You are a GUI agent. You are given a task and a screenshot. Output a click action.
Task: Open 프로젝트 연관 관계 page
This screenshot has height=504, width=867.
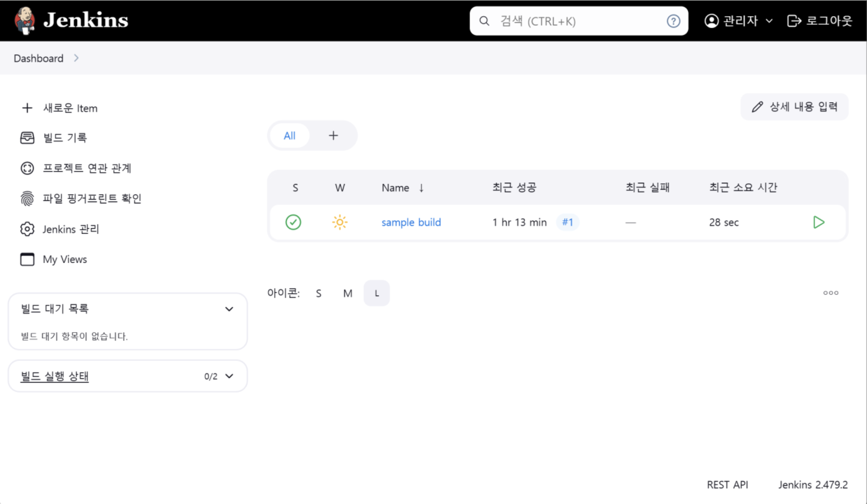[76, 168]
